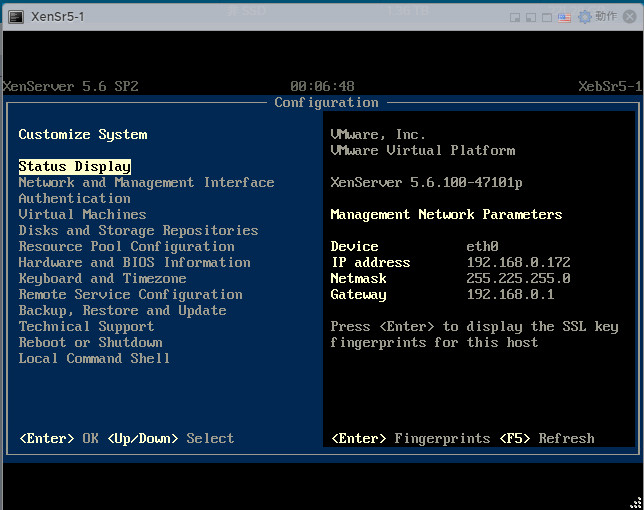Image resolution: width=644 pixels, height=510 pixels.
Task: Click the XenSr5-1 window title text
Action: [58, 17]
